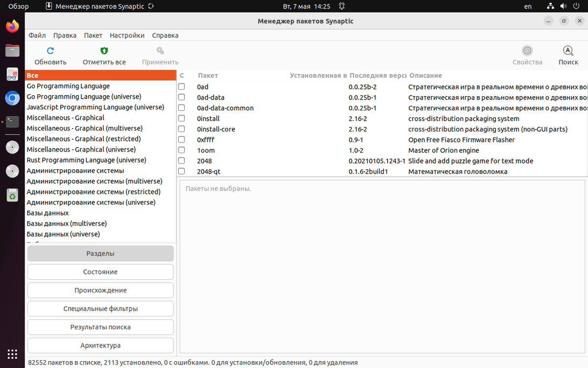Click the Применить gears icon

tap(160, 51)
